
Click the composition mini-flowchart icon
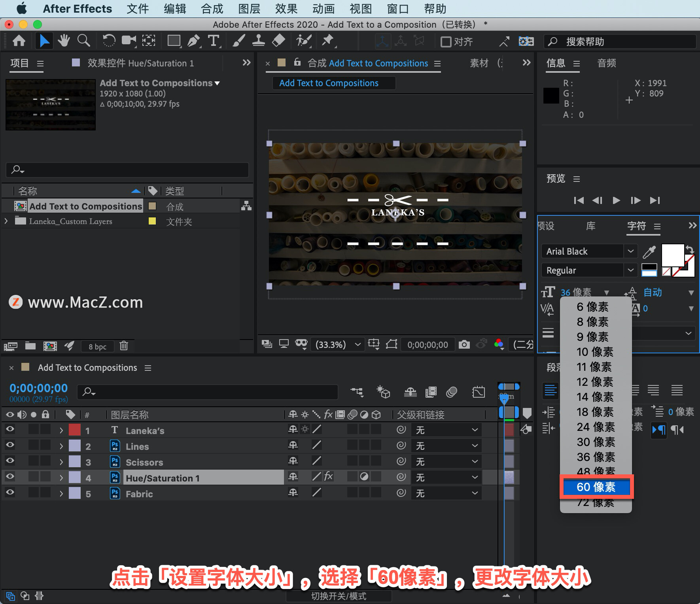coord(357,392)
